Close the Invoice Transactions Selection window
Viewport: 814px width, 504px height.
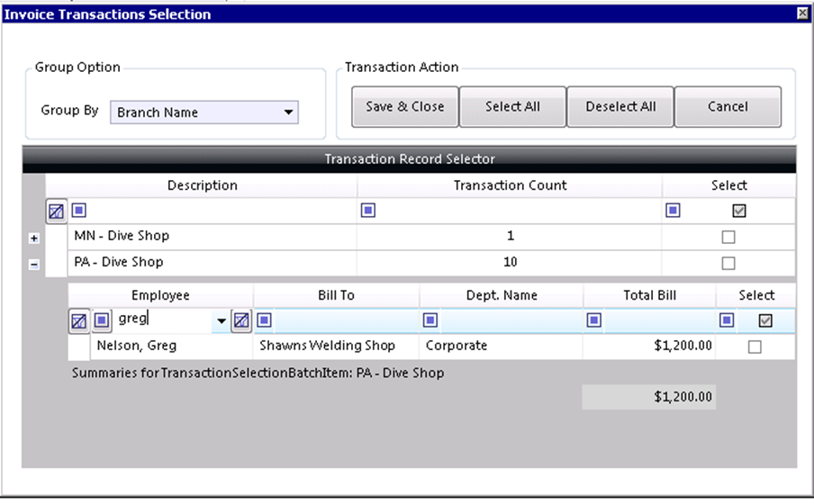click(802, 13)
